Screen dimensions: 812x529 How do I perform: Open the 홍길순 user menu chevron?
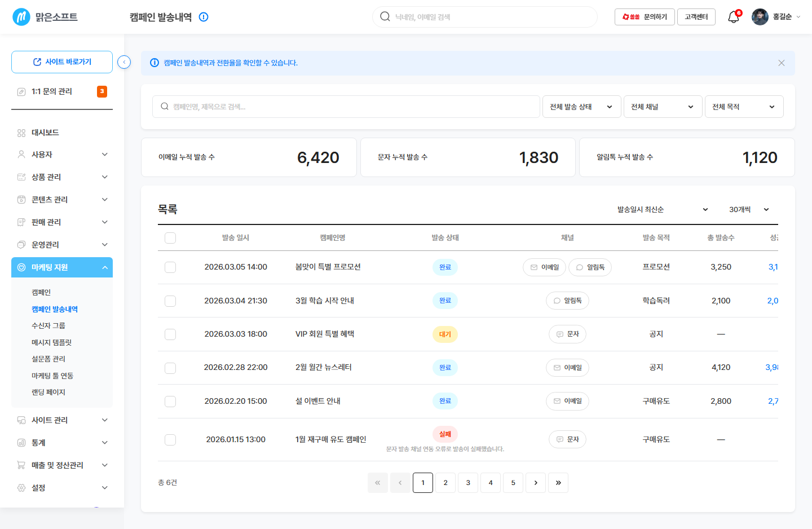coord(798,17)
